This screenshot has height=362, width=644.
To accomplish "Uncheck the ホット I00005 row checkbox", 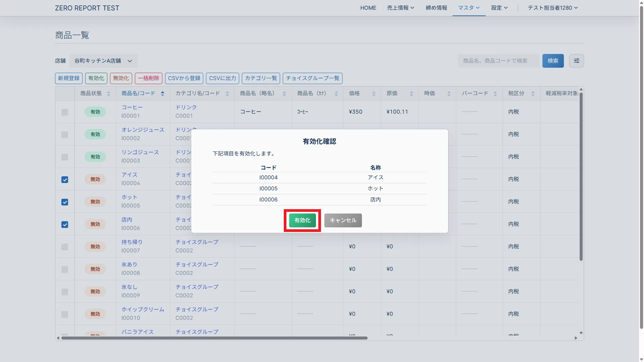I will pyautogui.click(x=65, y=202).
